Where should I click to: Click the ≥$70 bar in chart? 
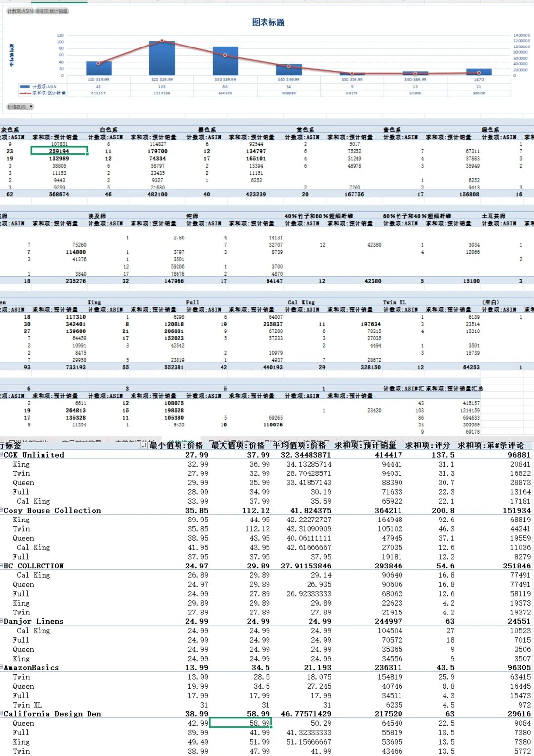(x=479, y=72)
